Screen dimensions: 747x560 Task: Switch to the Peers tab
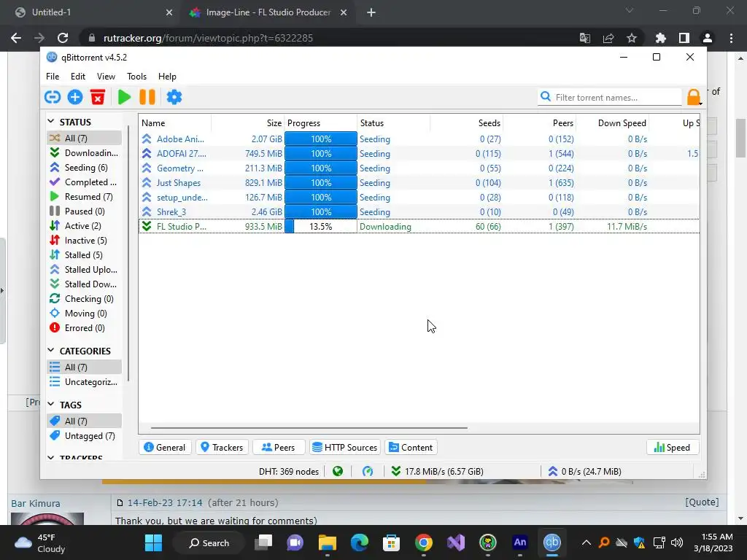click(278, 448)
